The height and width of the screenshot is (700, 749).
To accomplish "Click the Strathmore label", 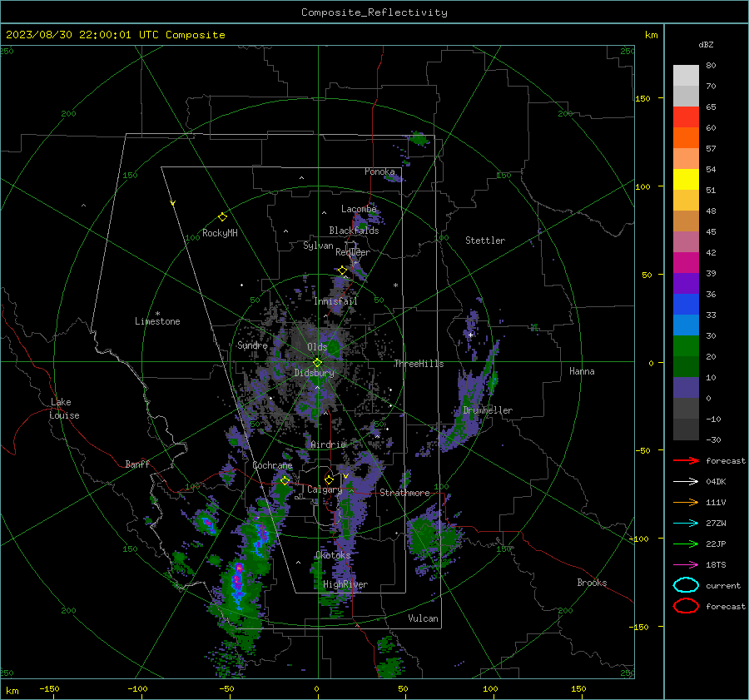I will (x=405, y=493).
